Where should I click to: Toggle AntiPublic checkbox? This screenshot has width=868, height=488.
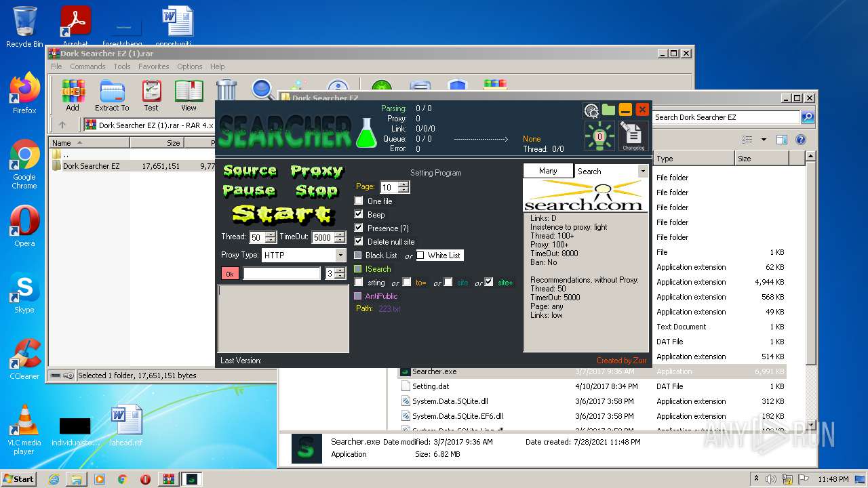pyautogui.click(x=358, y=296)
